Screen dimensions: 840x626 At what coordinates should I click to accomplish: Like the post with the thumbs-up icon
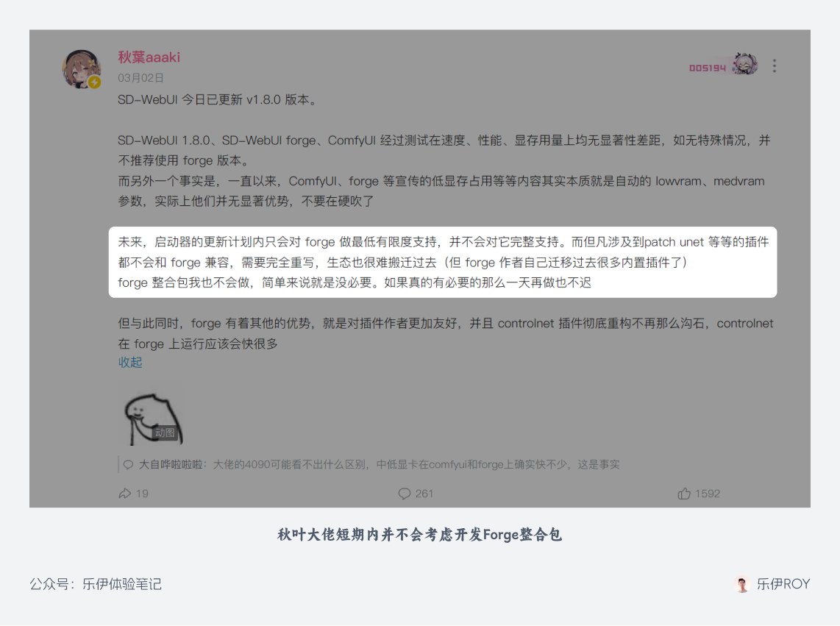686,494
